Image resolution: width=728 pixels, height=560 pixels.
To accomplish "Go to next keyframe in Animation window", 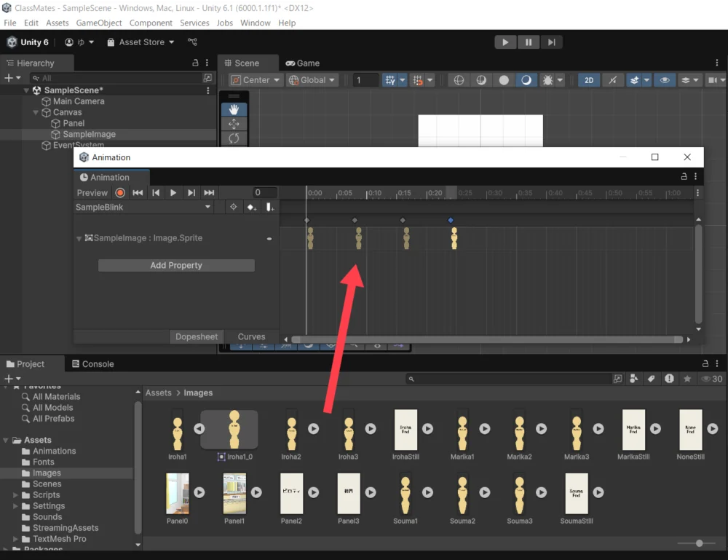I will click(x=191, y=193).
